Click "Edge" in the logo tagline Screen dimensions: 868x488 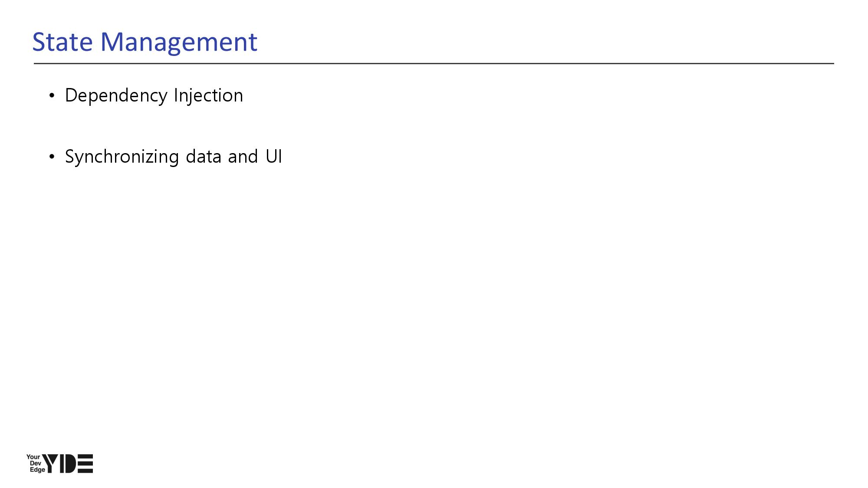tap(37, 470)
